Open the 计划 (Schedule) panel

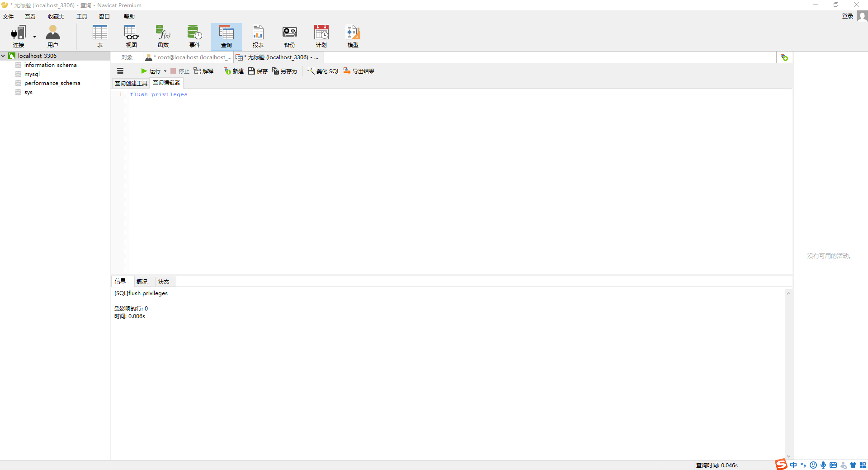[x=321, y=36]
